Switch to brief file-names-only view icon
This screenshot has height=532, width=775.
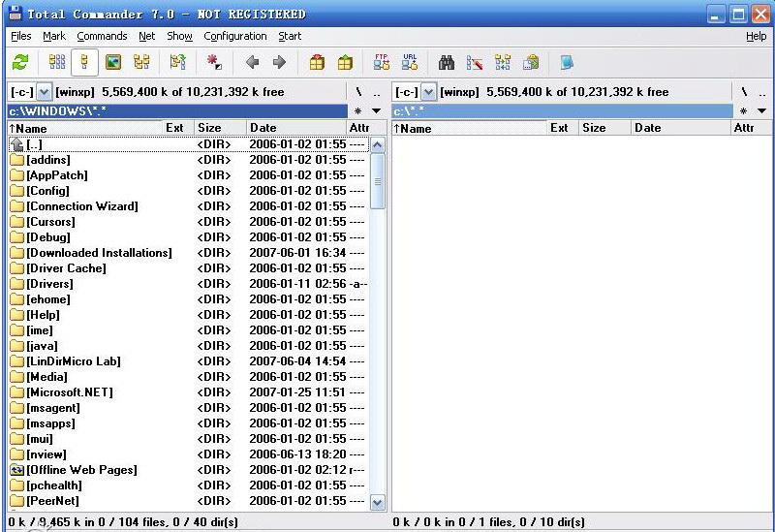pos(57,62)
